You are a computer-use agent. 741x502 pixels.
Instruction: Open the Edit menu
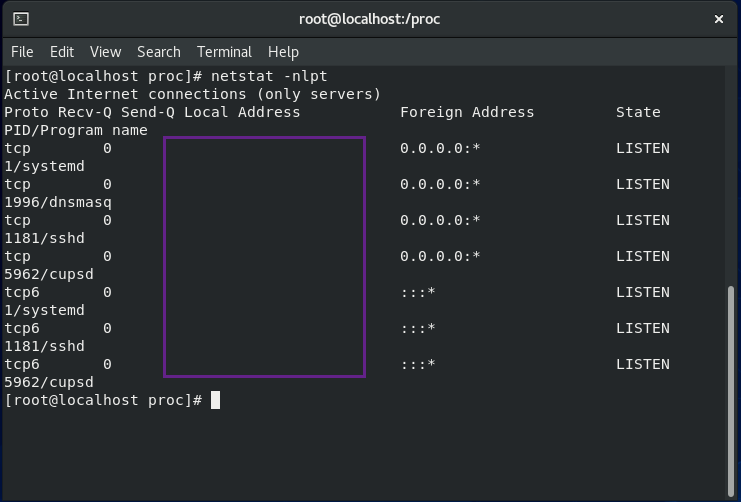tap(62, 52)
